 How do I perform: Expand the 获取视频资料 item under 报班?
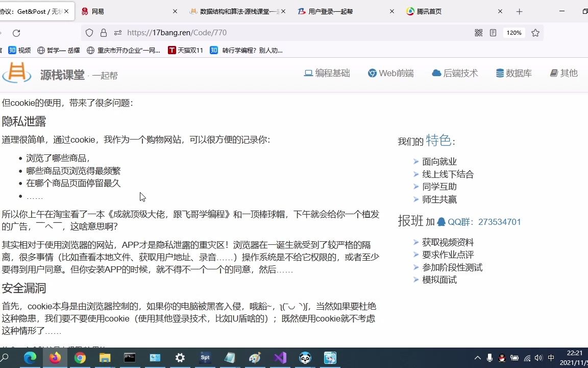416,242
